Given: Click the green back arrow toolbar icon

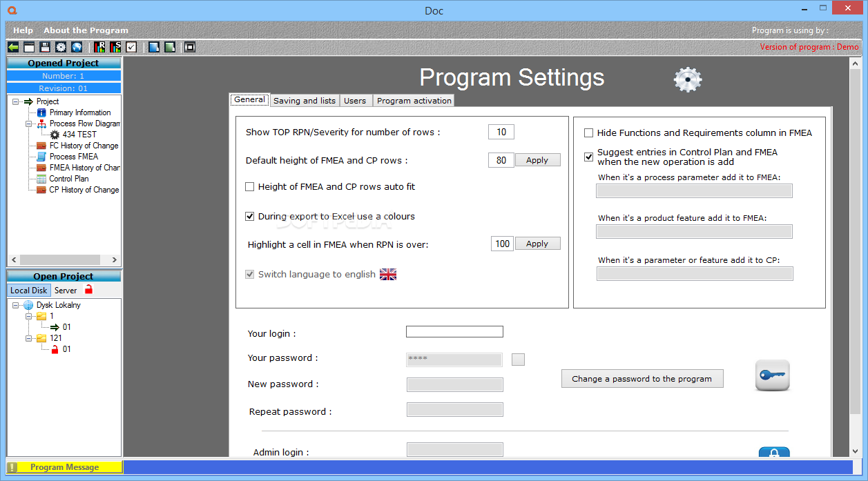Looking at the screenshot, I should (x=13, y=47).
